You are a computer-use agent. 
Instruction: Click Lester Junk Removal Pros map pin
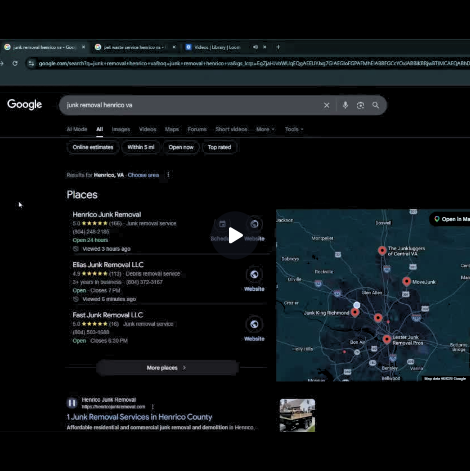387,340
